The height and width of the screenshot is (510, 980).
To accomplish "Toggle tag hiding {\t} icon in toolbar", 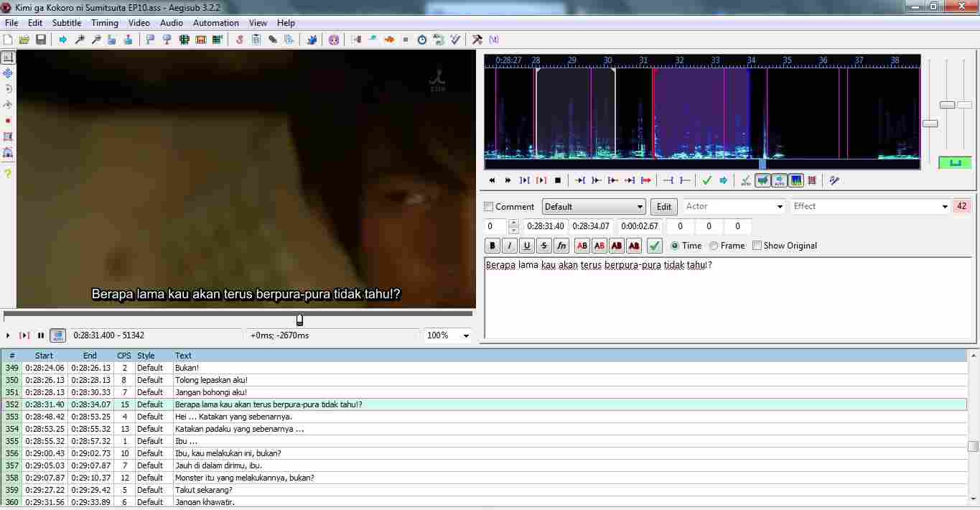I will pyautogui.click(x=494, y=40).
